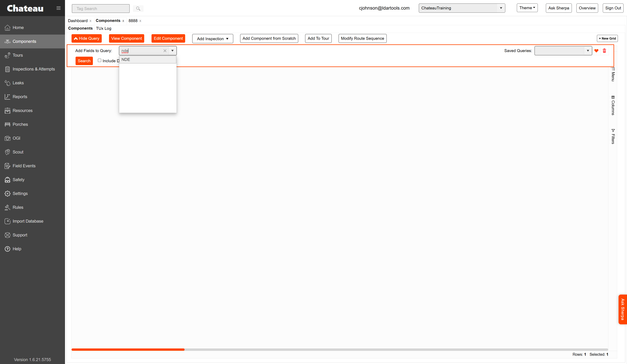
Task: Open Home from the sidebar
Action: click(32, 28)
